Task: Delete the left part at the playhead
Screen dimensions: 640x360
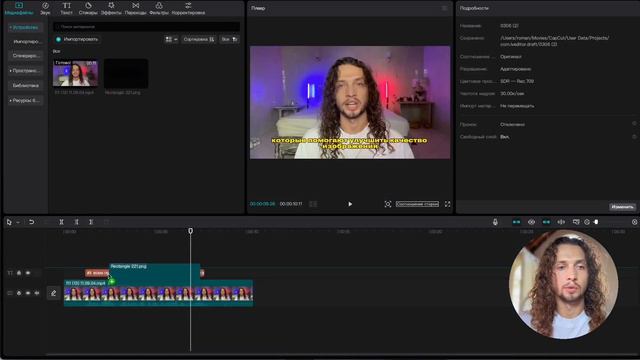Action: coord(76,222)
